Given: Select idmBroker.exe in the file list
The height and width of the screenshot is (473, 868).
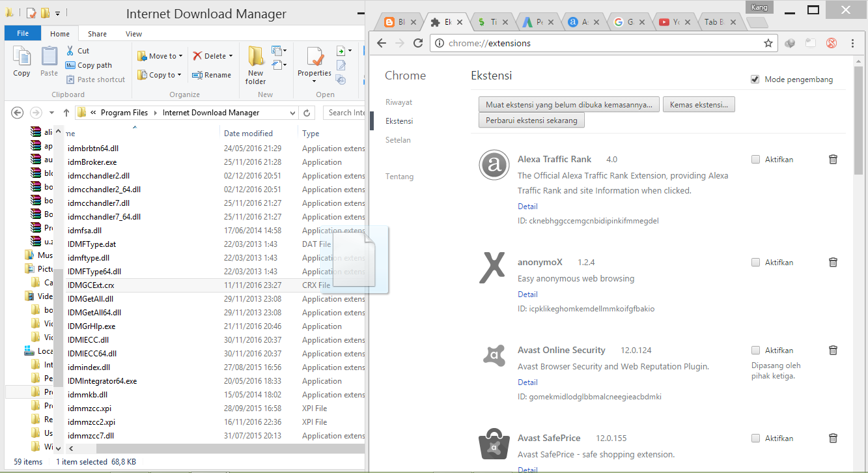Looking at the screenshot, I should point(92,162).
